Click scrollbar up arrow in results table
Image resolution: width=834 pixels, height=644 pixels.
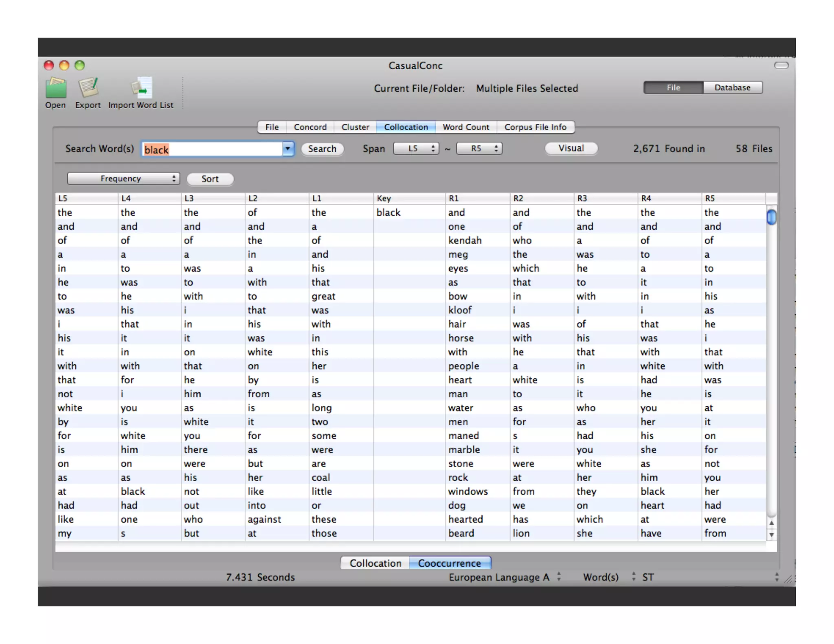click(771, 523)
